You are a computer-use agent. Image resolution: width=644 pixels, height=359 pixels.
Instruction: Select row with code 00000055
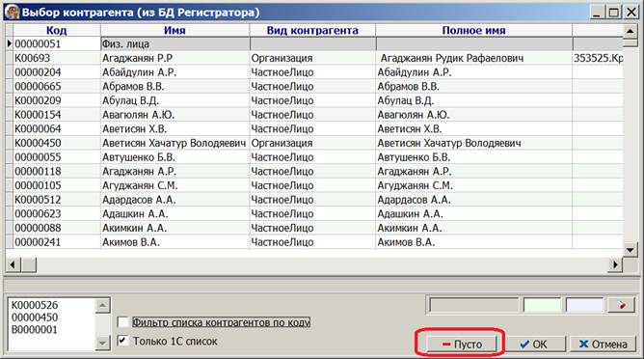(314, 157)
